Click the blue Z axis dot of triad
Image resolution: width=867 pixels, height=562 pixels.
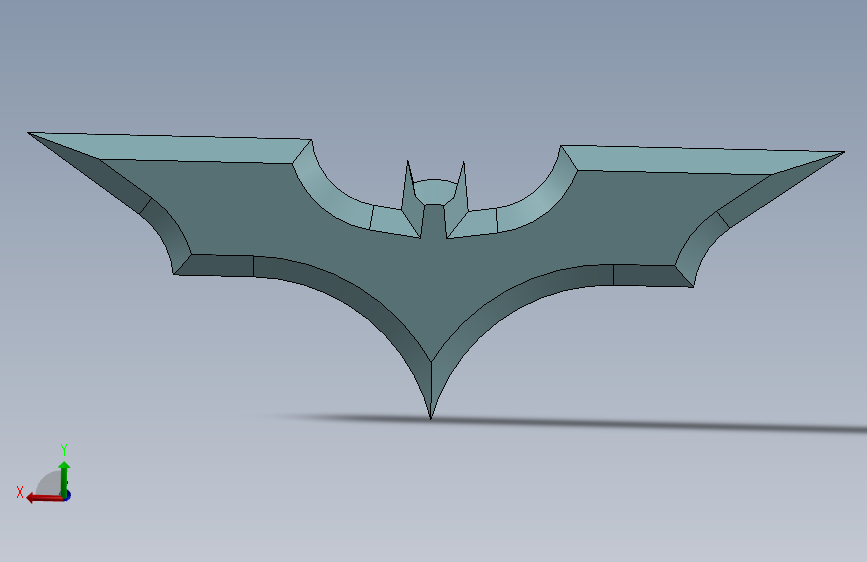(67, 496)
